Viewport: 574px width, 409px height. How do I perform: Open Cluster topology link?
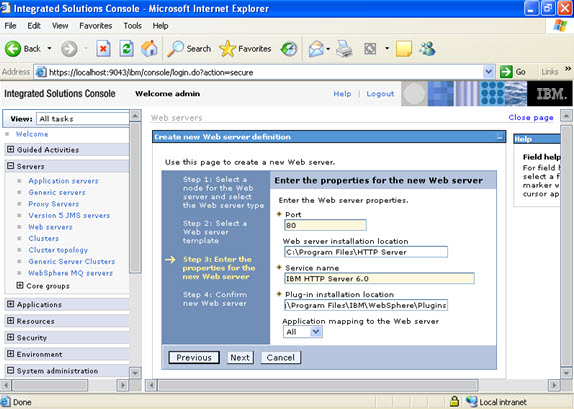[x=58, y=250]
